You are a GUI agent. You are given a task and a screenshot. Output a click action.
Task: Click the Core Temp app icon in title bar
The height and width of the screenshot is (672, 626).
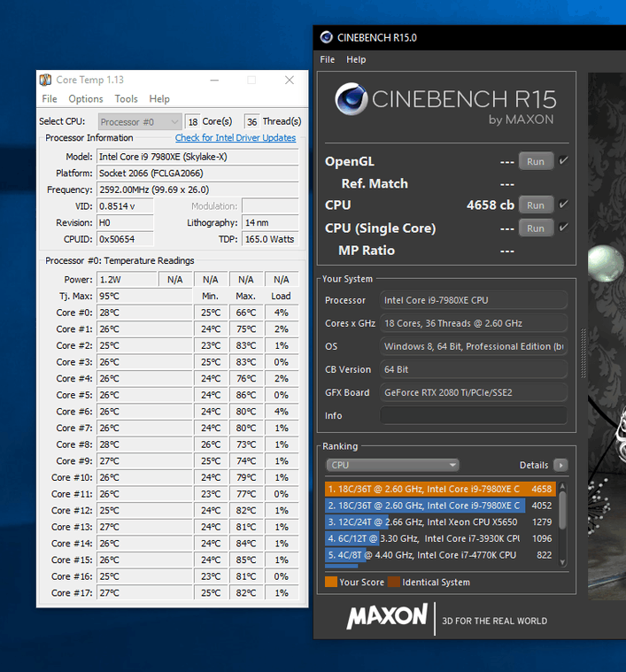(x=45, y=80)
